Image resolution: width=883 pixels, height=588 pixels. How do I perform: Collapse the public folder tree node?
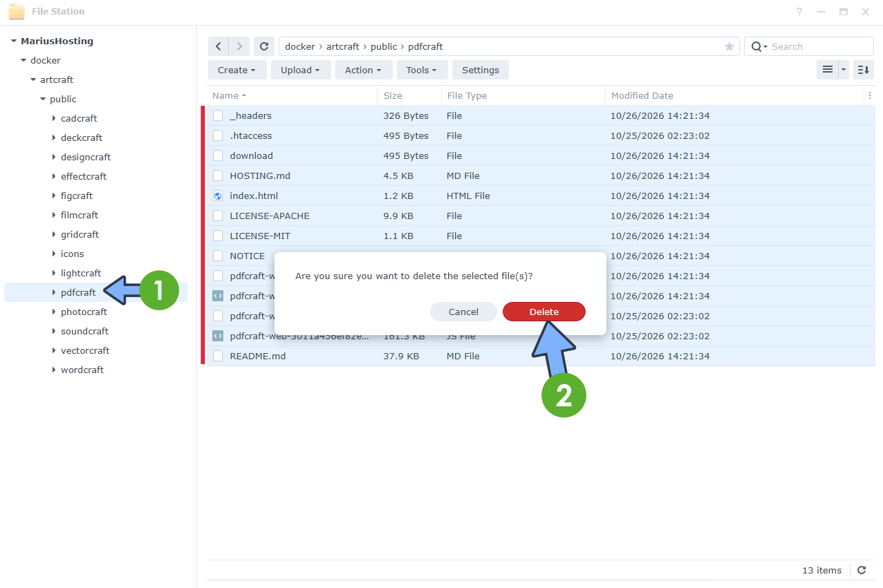point(43,99)
